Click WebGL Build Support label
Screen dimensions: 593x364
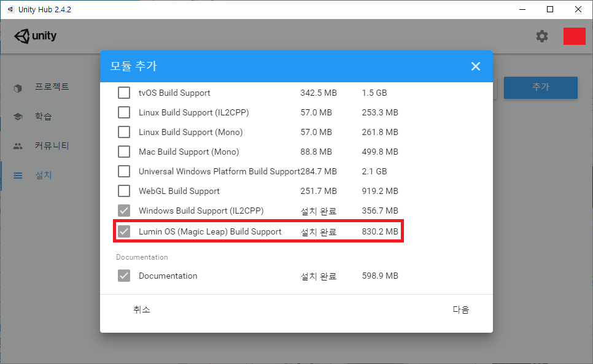[x=179, y=192]
